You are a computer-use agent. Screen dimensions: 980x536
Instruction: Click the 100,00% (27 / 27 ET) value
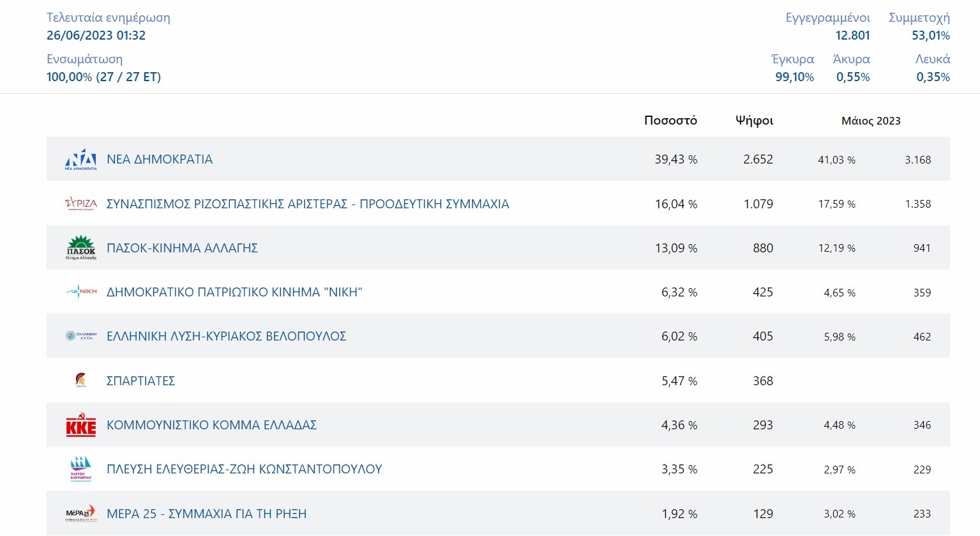coord(103,77)
